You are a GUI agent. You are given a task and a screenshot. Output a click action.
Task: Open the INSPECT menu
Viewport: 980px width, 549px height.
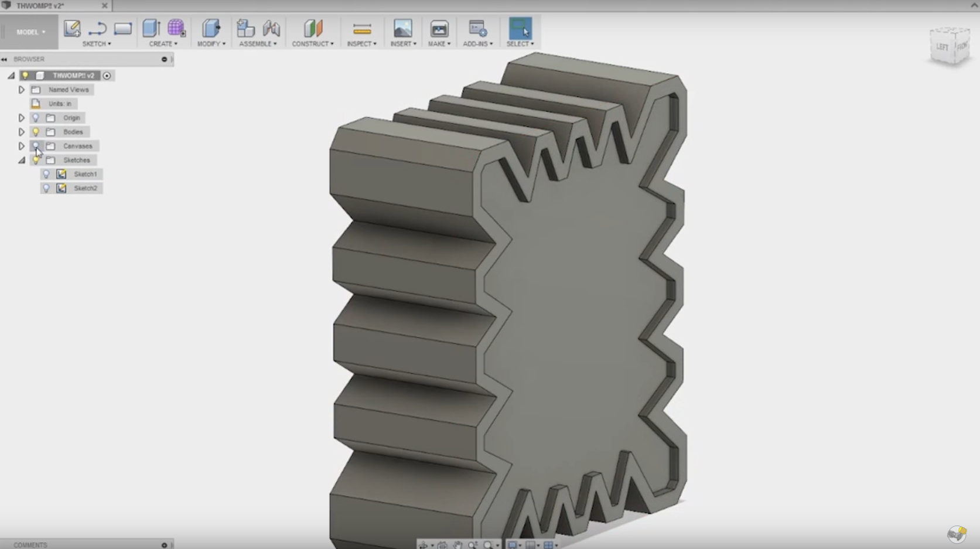(362, 44)
